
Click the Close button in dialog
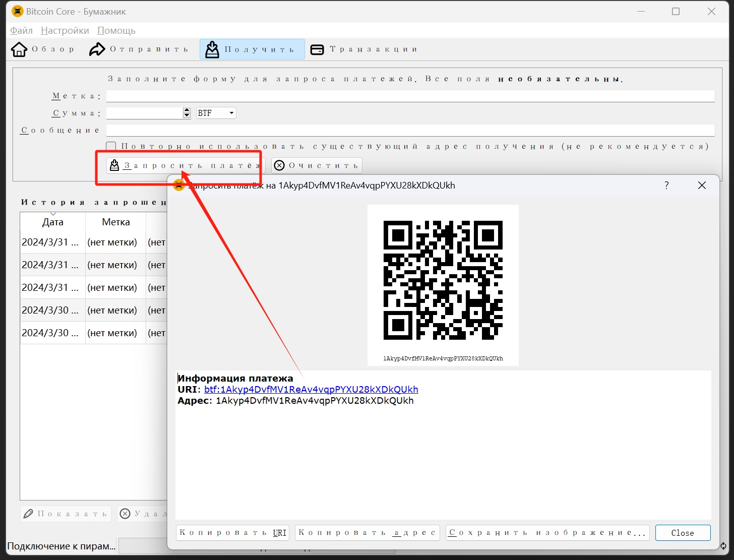(x=683, y=533)
